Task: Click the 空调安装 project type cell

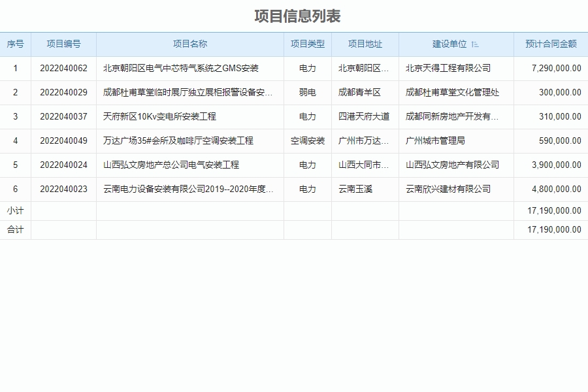Action: tap(308, 140)
